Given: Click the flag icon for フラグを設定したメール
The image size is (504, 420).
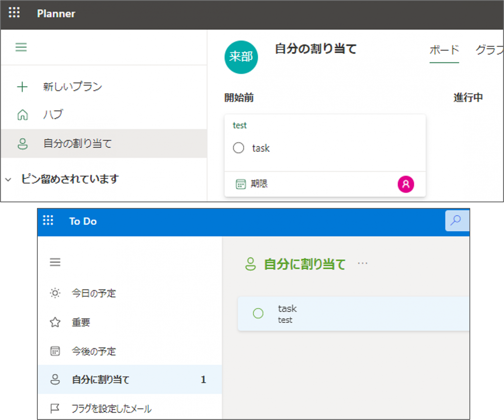Looking at the screenshot, I should 55,409.
